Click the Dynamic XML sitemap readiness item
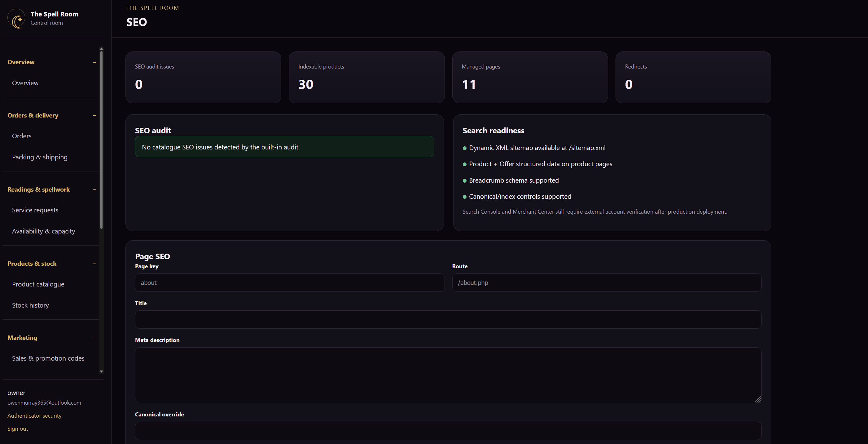The width and height of the screenshot is (868, 444). (534, 148)
